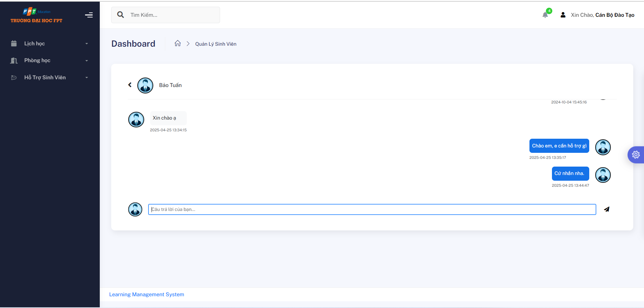Image resolution: width=644 pixels, height=308 pixels.
Task: Click Bảo Tuấn's avatar in chat header
Action: pyautogui.click(x=145, y=85)
